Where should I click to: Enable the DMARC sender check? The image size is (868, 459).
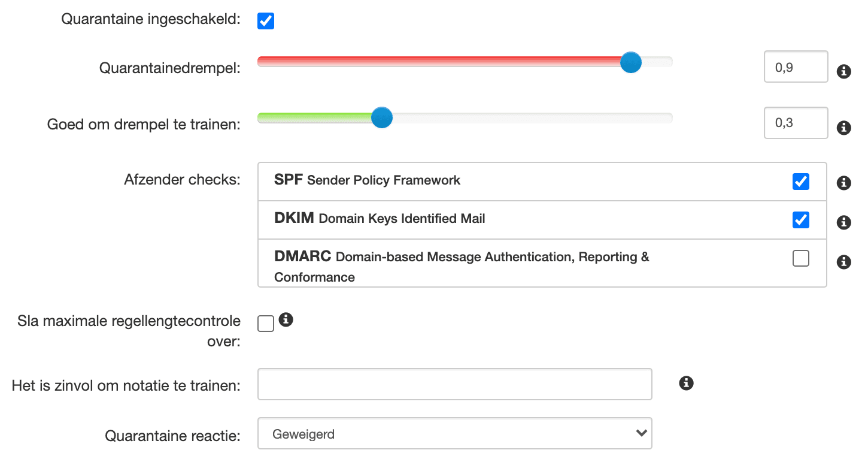click(x=800, y=258)
